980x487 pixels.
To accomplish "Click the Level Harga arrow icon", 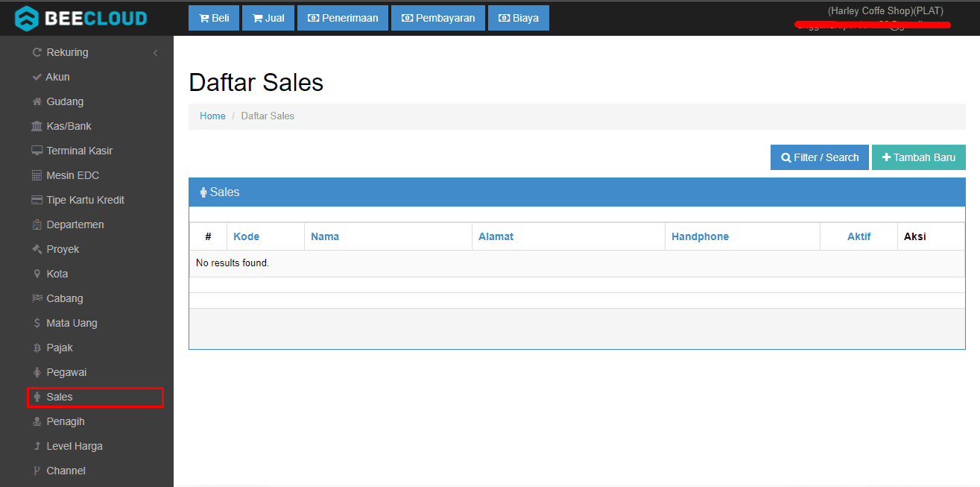I will pyautogui.click(x=37, y=446).
